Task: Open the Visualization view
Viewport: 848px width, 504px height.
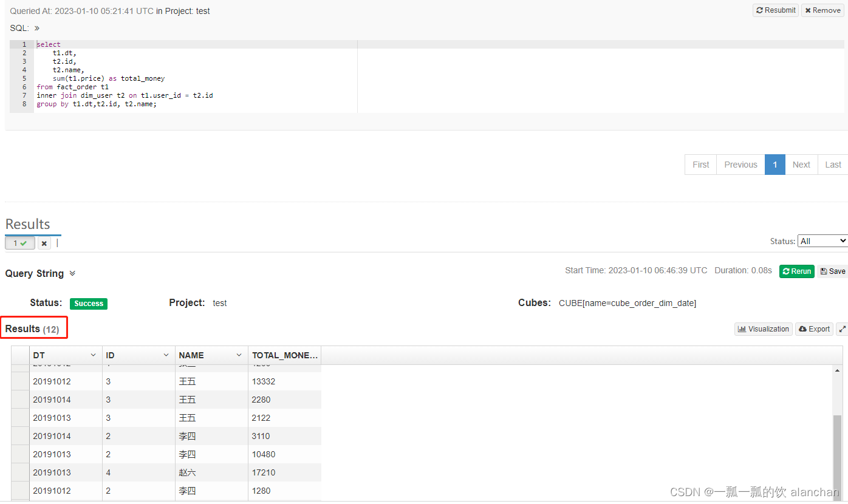Action: point(764,329)
